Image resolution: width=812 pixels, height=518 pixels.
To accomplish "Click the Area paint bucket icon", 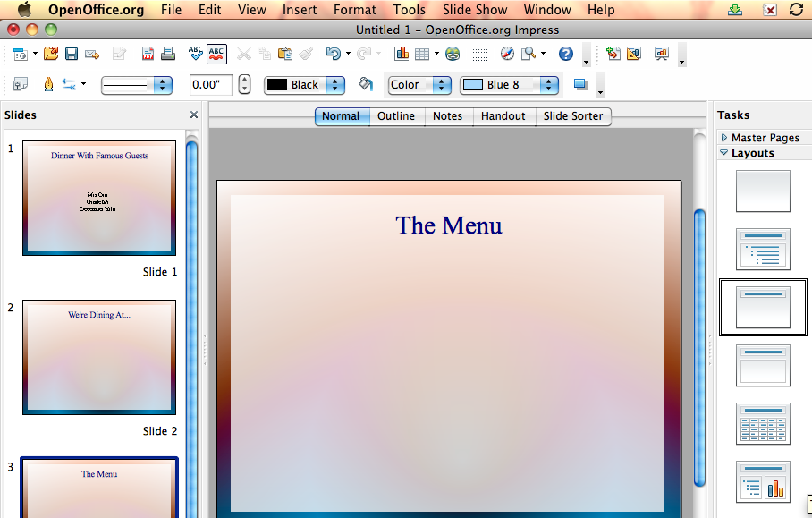I will pyautogui.click(x=365, y=84).
